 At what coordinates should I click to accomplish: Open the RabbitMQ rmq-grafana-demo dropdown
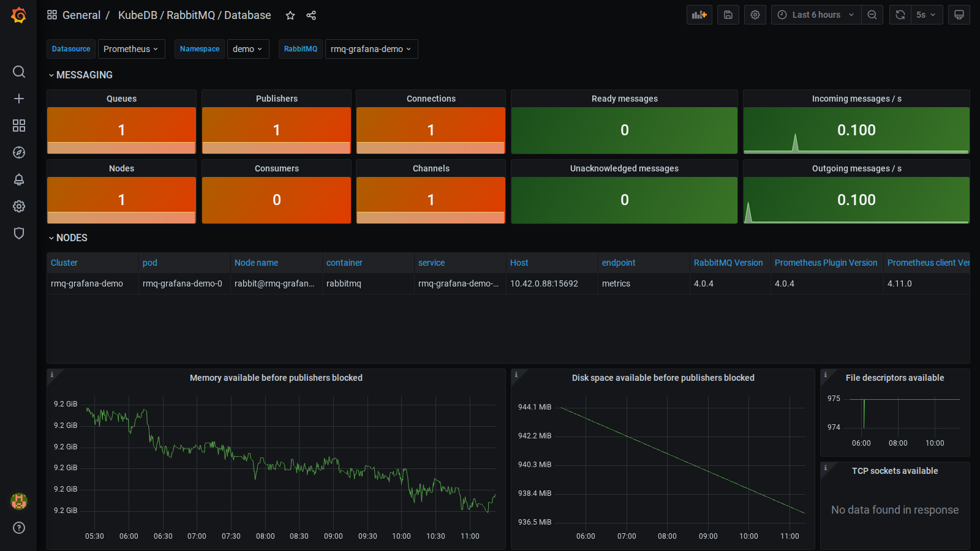371,49
